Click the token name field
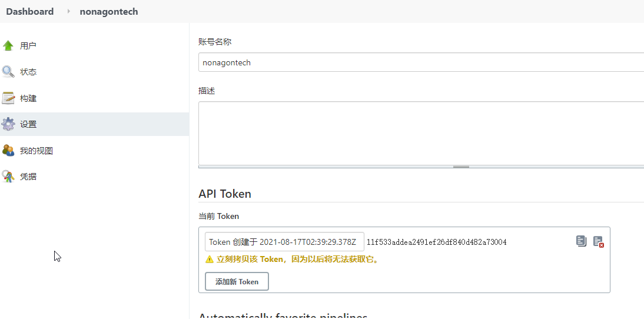This screenshot has width=644, height=319. pos(284,242)
